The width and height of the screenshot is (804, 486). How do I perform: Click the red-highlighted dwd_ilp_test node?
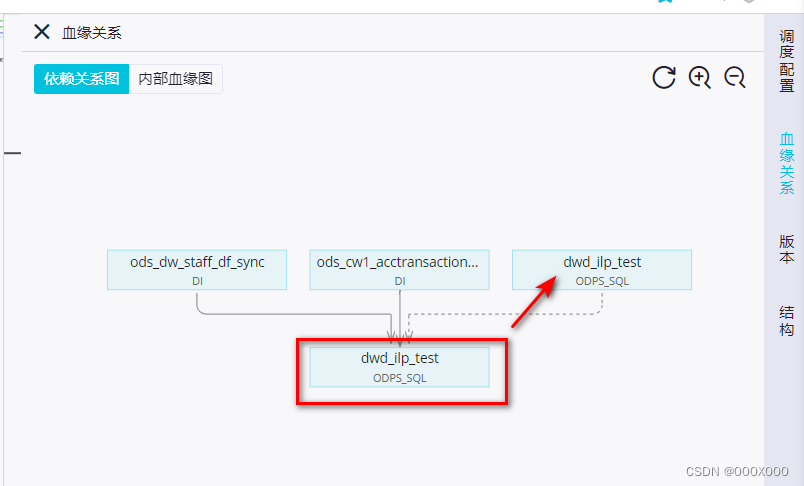pos(400,358)
